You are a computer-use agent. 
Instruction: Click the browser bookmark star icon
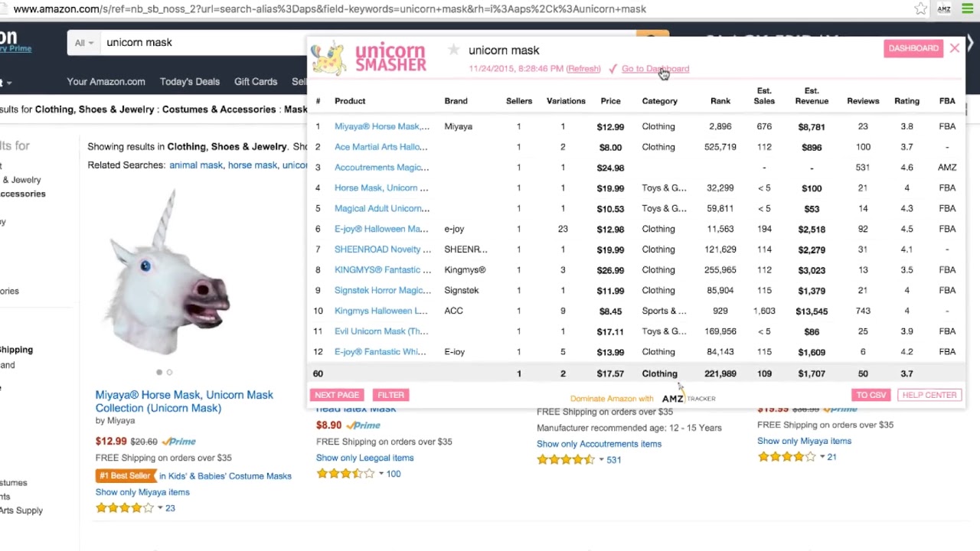point(920,9)
